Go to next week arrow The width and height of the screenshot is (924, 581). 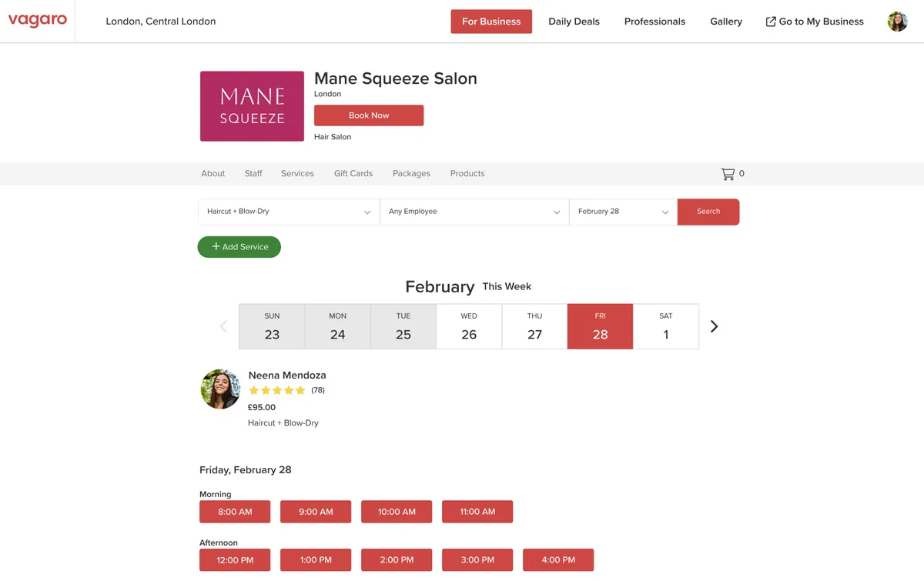click(x=714, y=326)
